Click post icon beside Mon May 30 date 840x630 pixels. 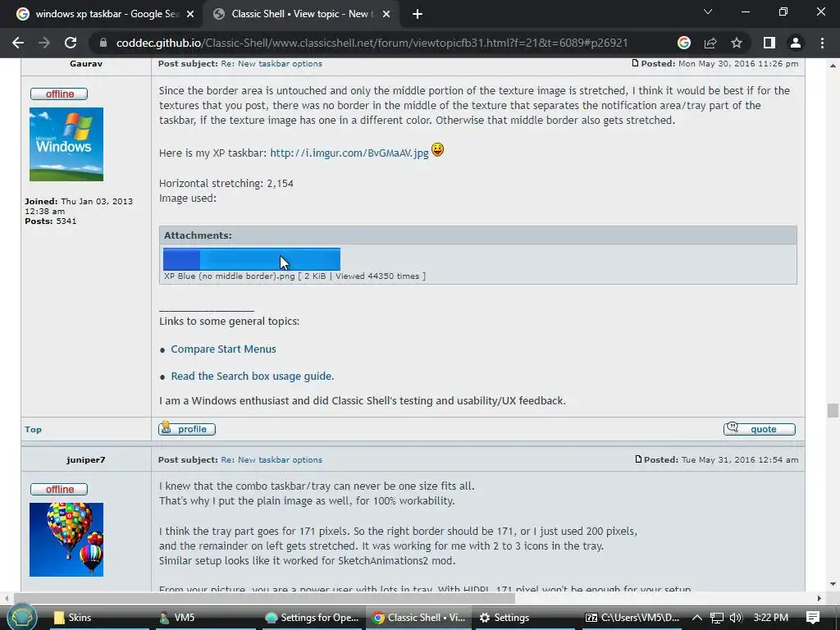[636, 63]
